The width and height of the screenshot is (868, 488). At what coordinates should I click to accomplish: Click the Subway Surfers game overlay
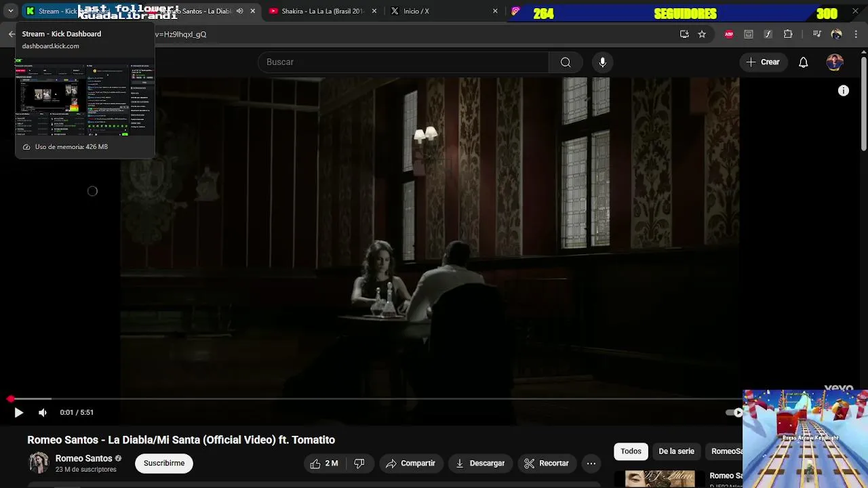[x=805, y=439]
